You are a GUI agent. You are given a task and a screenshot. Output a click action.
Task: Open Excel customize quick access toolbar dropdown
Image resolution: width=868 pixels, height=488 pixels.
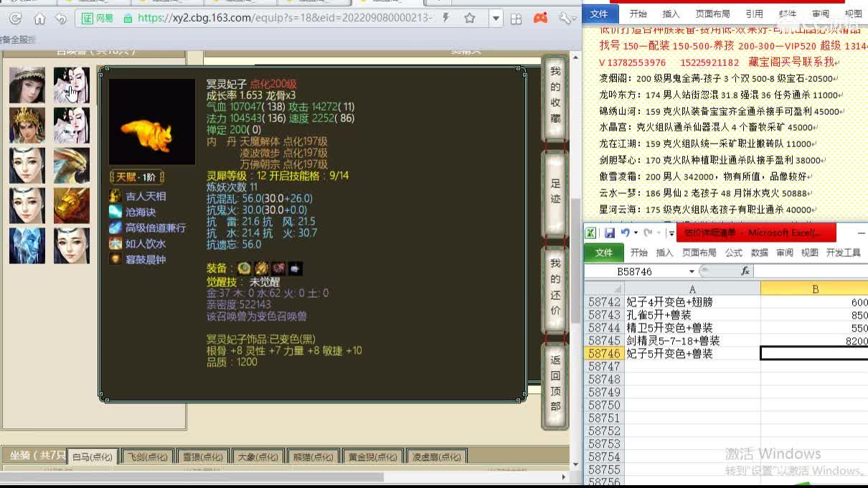[x=671, y=233]
